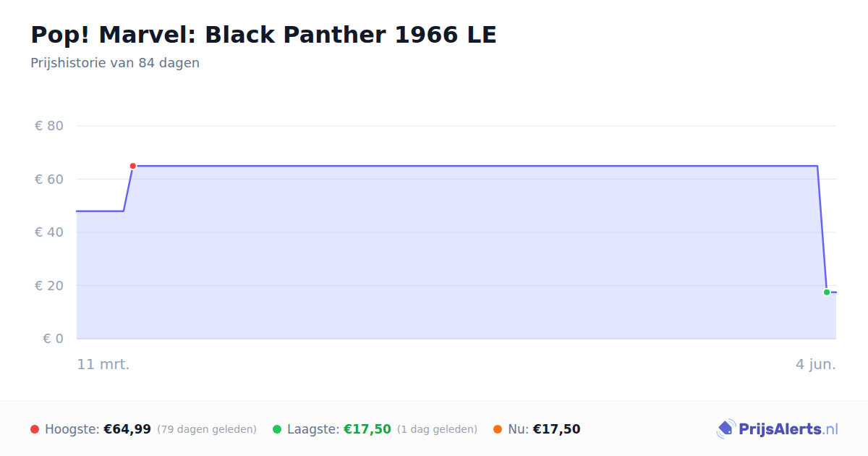868x456 pixels.
Task: Click the PrijsAlerts tag logo icon
Action: [726, 429]
